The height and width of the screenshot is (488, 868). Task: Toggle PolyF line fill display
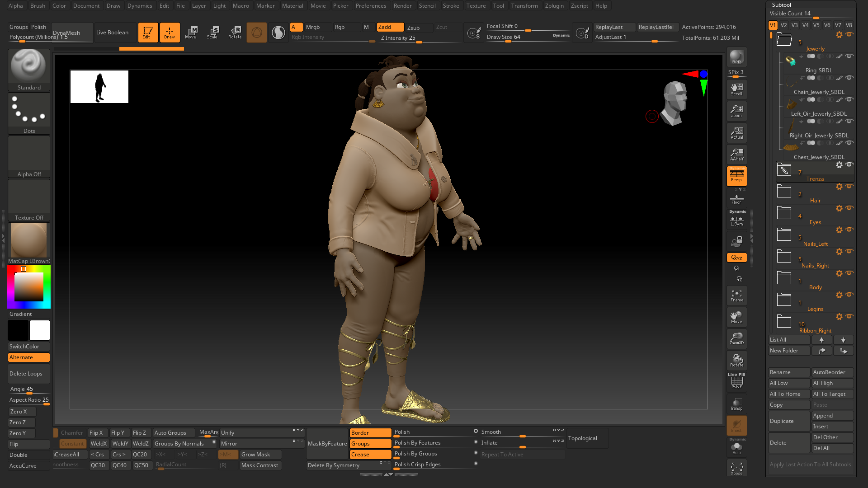[x=736, y=382]
